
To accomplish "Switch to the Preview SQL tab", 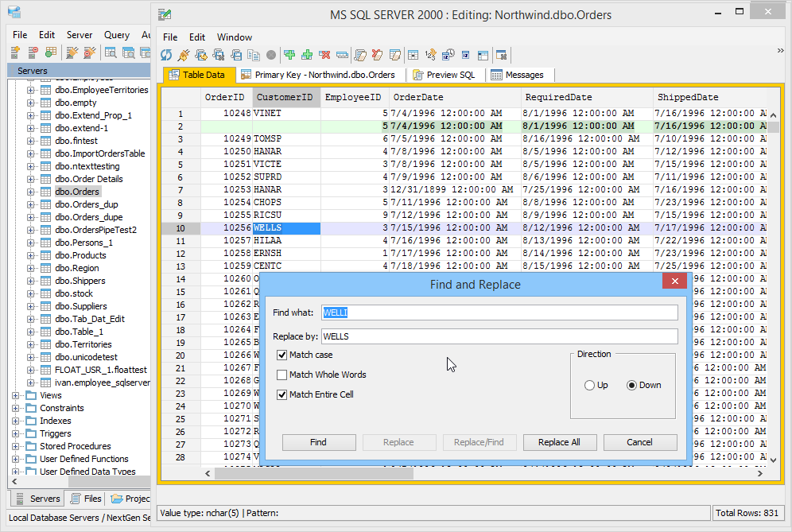I will tap(443, 75).
